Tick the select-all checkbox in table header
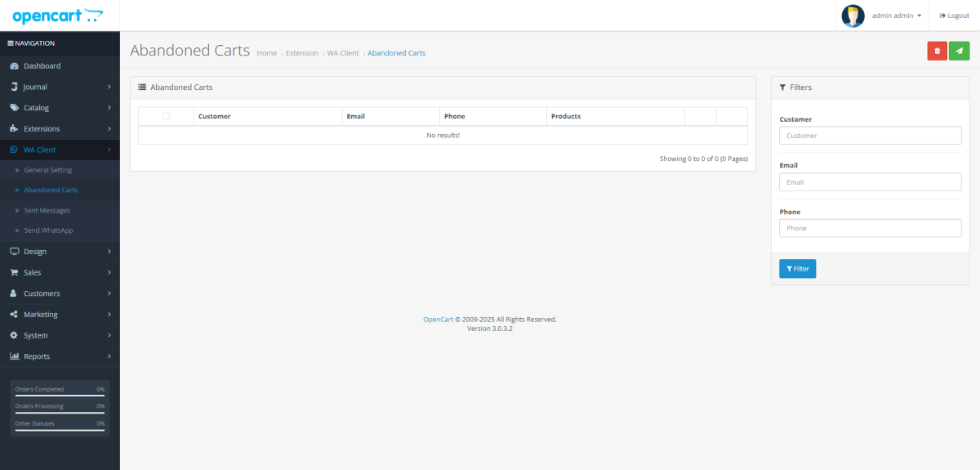The height and width of the screenshot is (470, 980). point(166,116)
